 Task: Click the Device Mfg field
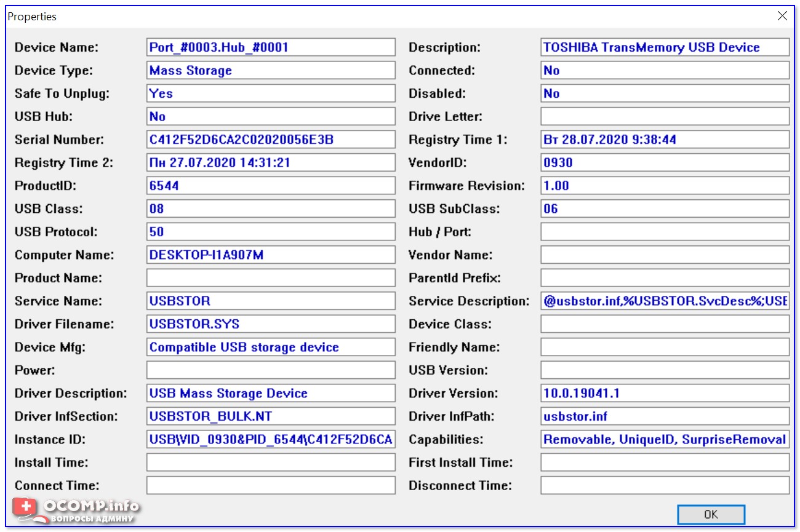[271, 347]
